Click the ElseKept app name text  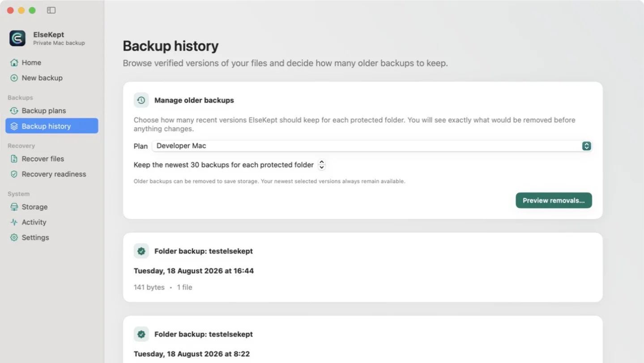click(48, 35)
